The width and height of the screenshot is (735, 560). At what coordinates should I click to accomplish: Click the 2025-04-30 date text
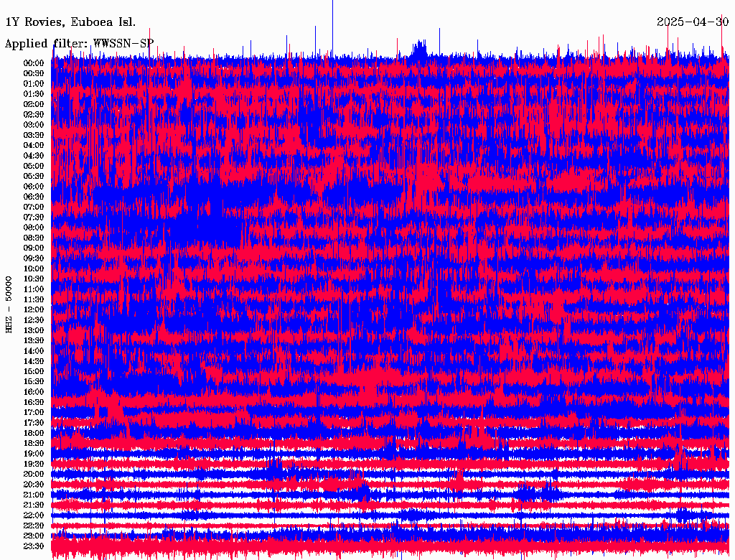click(693, 22)
